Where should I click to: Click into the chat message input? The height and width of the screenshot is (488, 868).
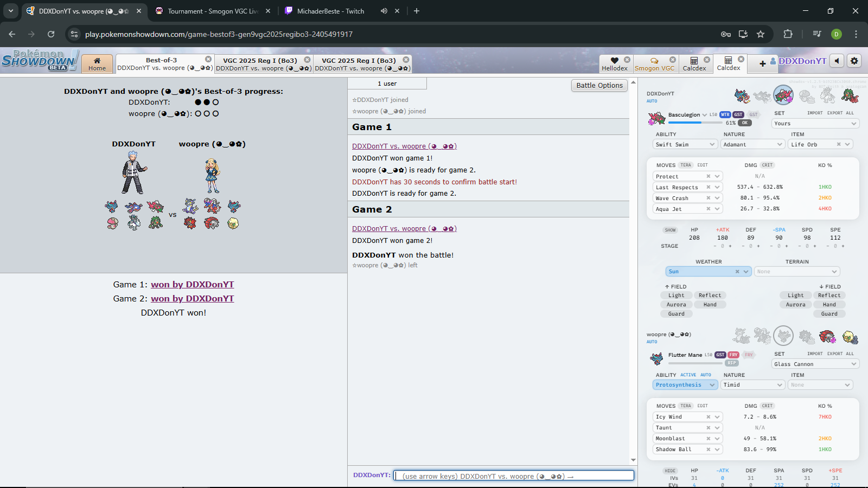(513, 476)
